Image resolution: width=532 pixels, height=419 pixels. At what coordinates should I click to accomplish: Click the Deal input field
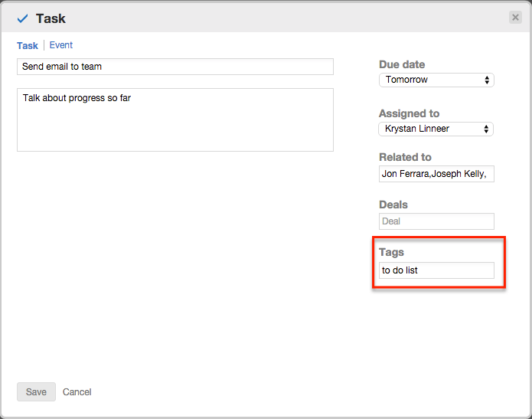[x=436, y=221]
